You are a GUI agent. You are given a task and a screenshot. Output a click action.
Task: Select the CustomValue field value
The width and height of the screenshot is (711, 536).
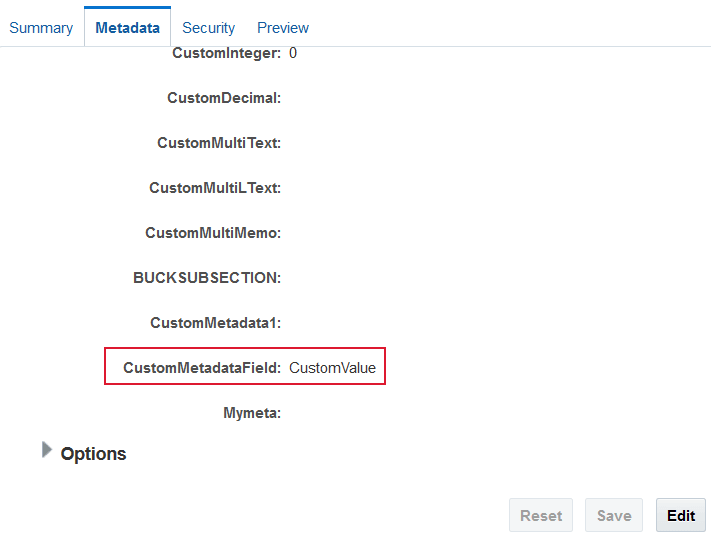(x=333, y=368)
